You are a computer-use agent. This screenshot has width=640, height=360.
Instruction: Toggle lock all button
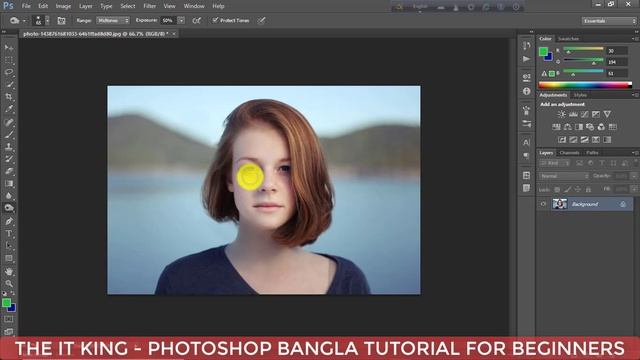pos(588,189)
